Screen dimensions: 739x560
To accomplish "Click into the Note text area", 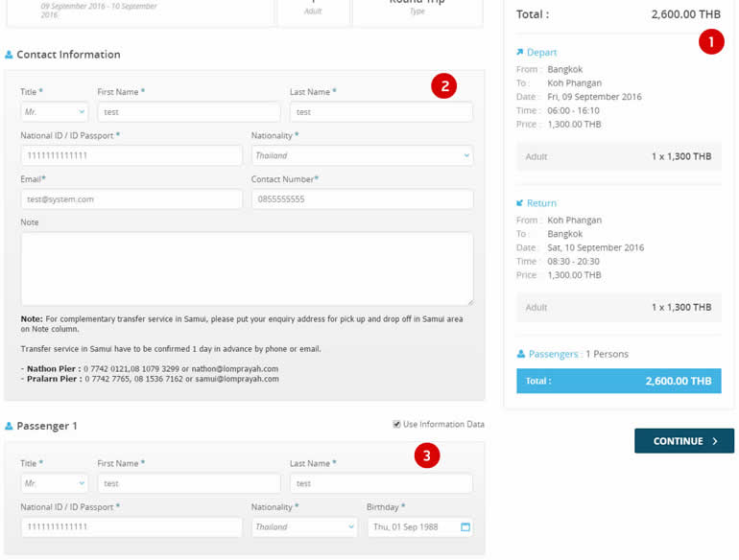I will (x=247, y=268).
